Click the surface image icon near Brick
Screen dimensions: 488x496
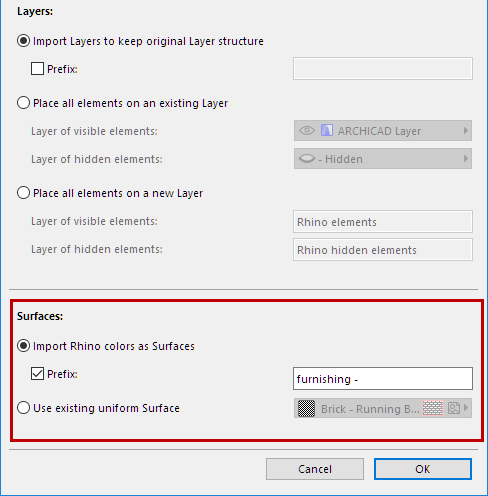[x=454, y=408]
